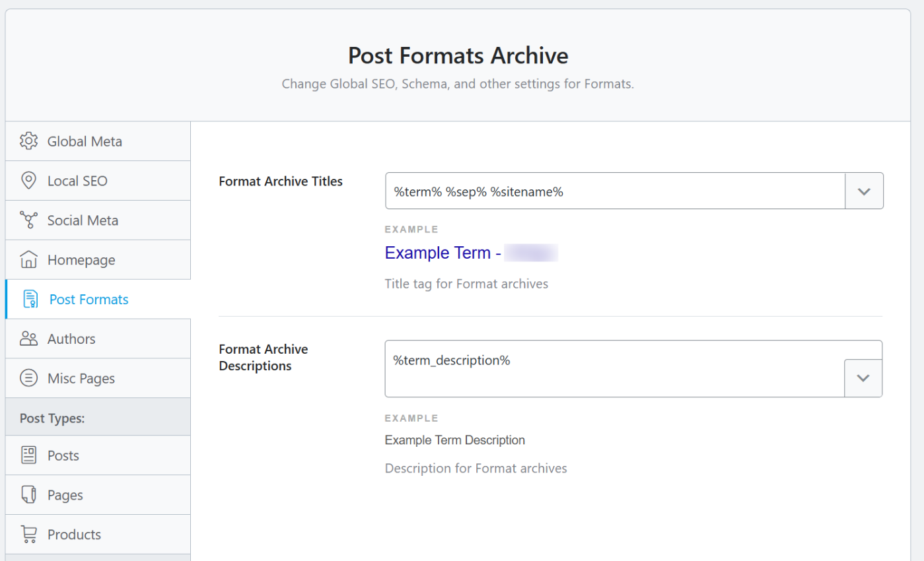Viewport: 924px width, 561px height.
Task: Click the 'Description for Format archives' help text
Action: [476, 469]
